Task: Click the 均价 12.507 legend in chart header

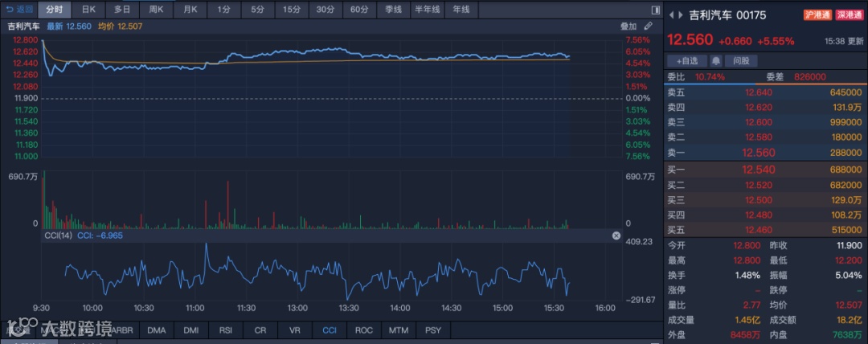Action: pyautogui.click(x=120, y=26)
